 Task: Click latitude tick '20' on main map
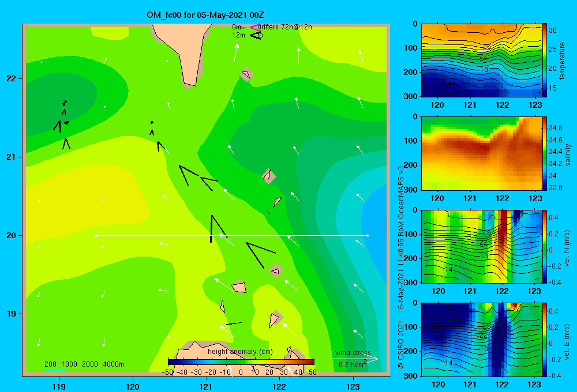(12, 235)
